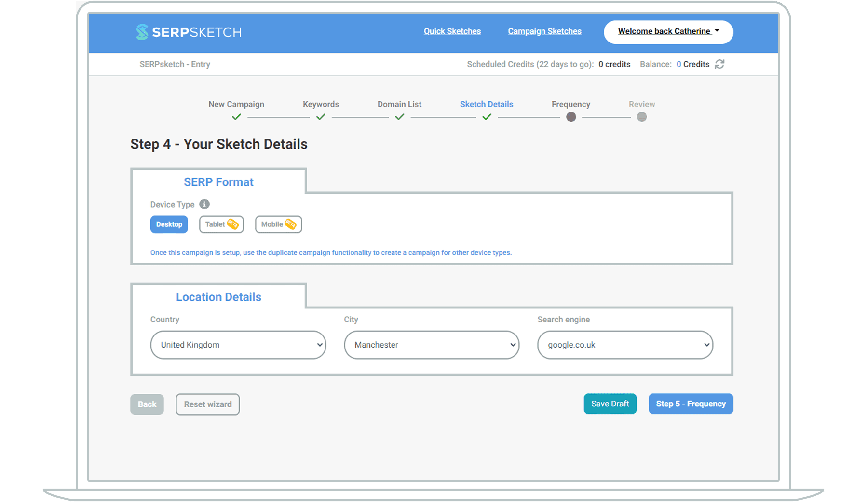Click the Location Details heading

(x=218, y=297)
